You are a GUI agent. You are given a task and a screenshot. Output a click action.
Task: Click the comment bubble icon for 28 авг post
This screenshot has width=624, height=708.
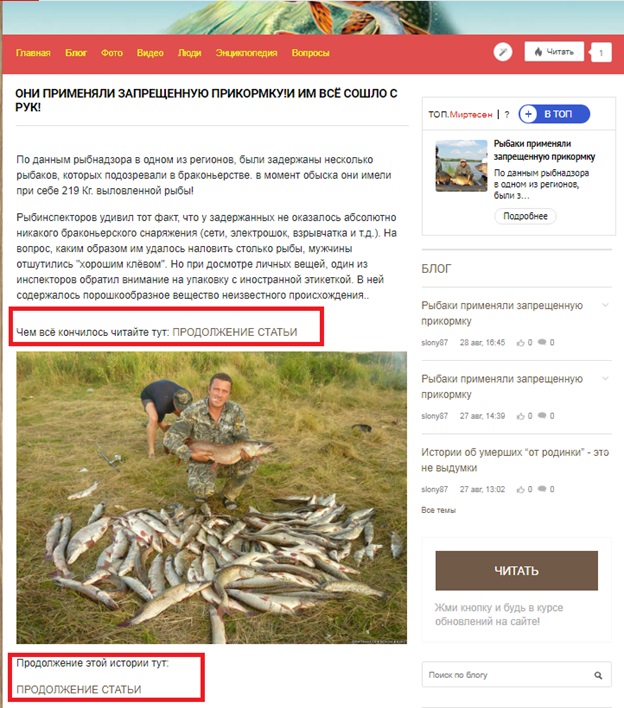coord(542,342)
